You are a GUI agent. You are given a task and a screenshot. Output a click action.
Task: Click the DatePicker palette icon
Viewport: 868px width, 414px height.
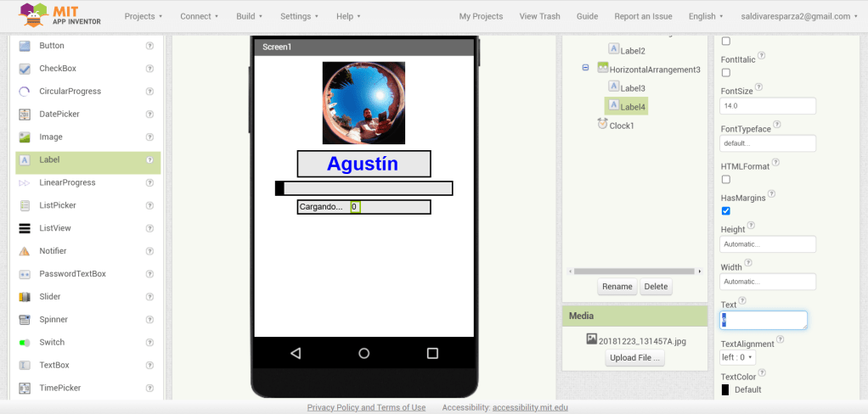click(x=25, y=115)
